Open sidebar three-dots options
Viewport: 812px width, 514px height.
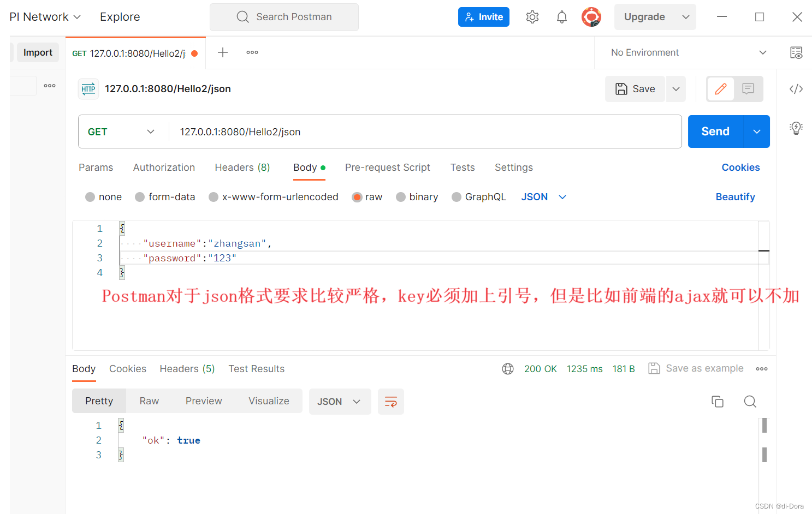pos(50,86)
